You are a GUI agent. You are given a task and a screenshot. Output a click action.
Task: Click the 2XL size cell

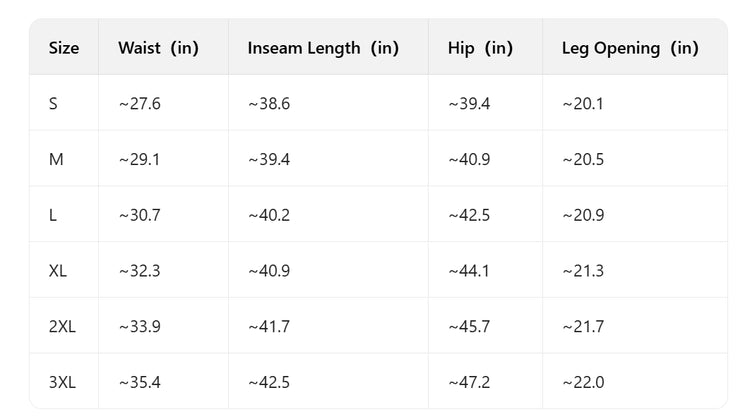tap(62, 326)
